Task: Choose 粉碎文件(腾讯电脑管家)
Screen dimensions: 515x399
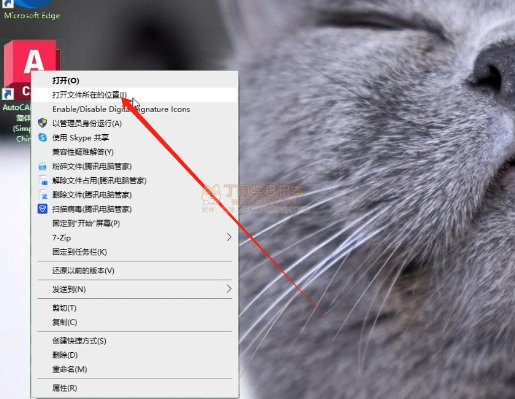Action: click(134, 166)
